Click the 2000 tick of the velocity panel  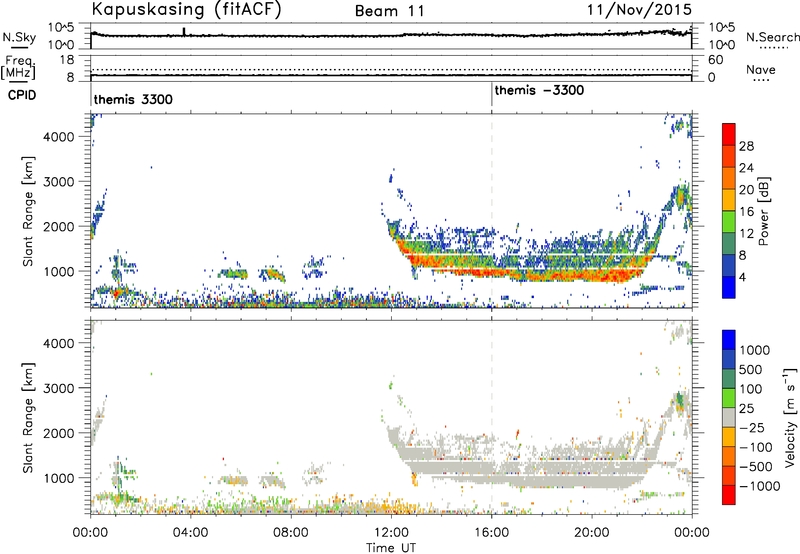click(x=59, y=433)
